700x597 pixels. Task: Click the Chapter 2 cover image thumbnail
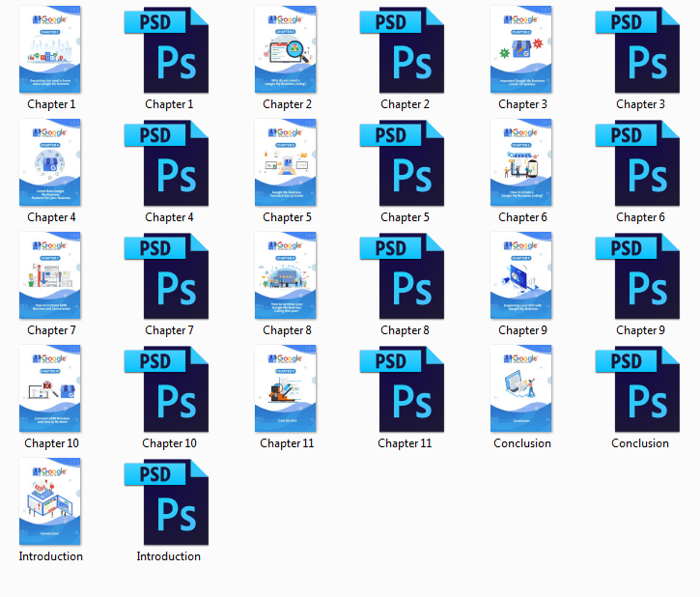click(286, 50)
